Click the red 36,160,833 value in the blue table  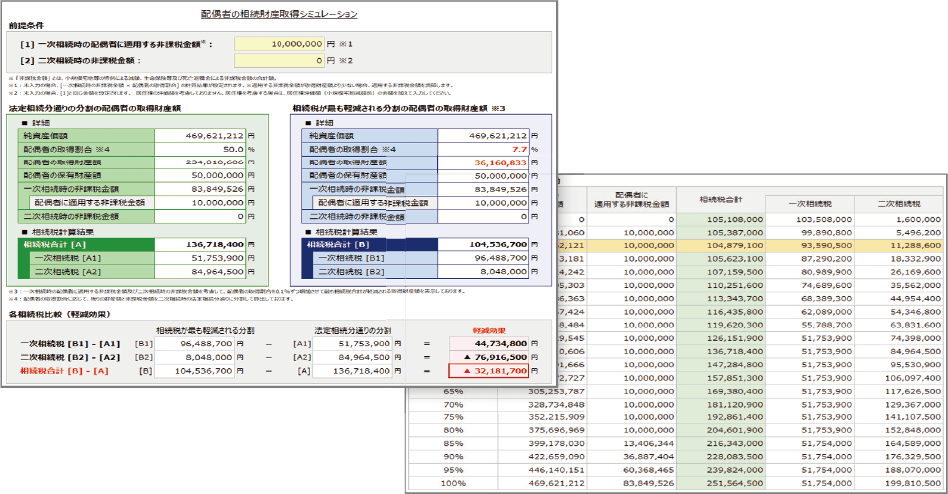(483, 163)
